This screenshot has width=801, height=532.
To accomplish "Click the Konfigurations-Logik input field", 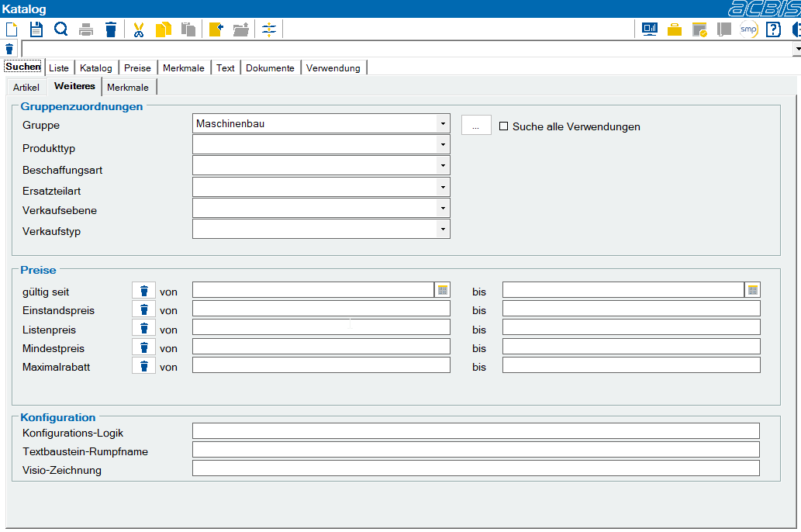I will 475,431.
